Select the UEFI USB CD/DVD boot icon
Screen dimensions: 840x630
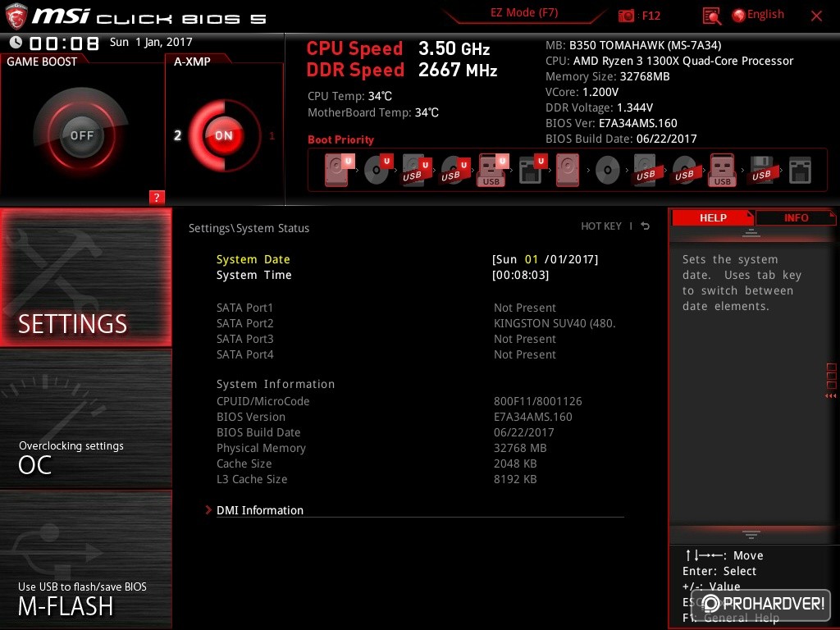coord(454,171)
